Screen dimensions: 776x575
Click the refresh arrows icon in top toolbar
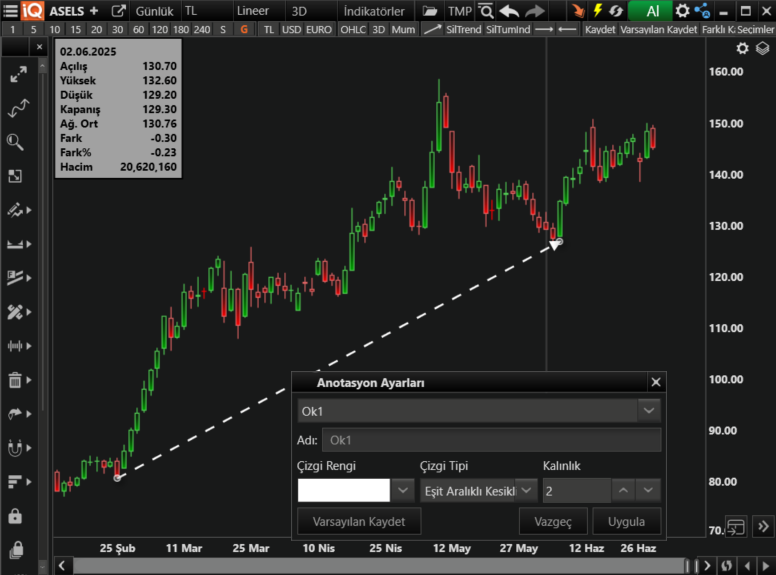[616, 10]
